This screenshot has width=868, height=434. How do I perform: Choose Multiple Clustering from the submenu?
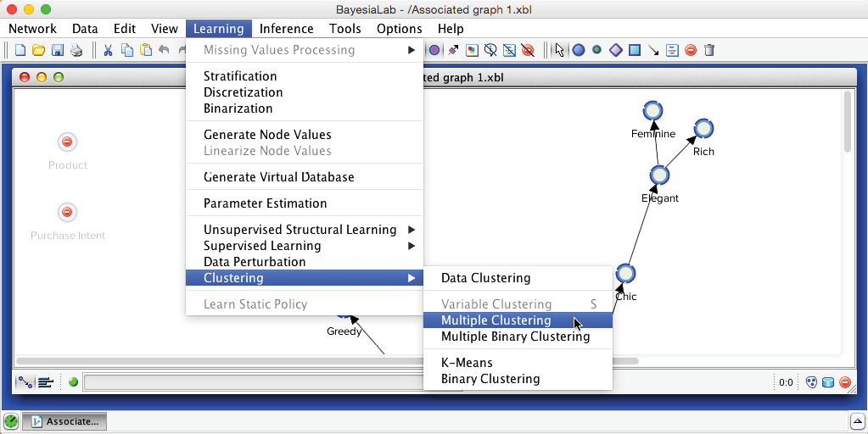(496, 320)
